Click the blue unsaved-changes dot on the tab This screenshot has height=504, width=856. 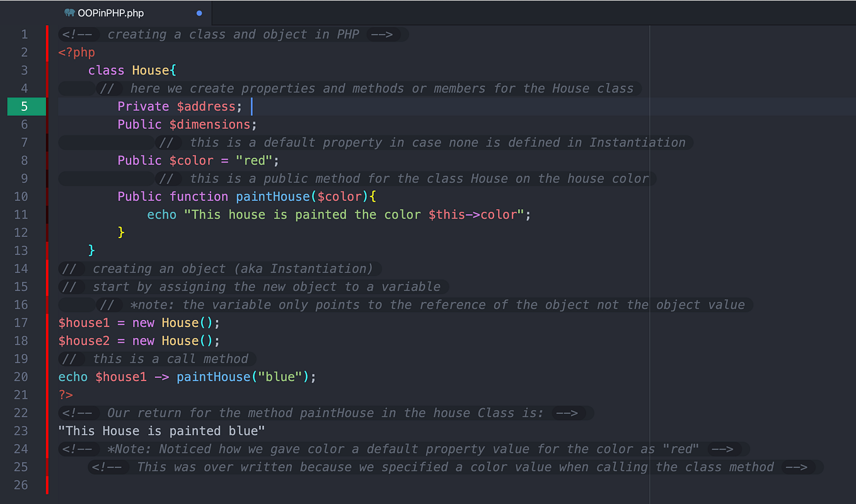coord(199,13)
